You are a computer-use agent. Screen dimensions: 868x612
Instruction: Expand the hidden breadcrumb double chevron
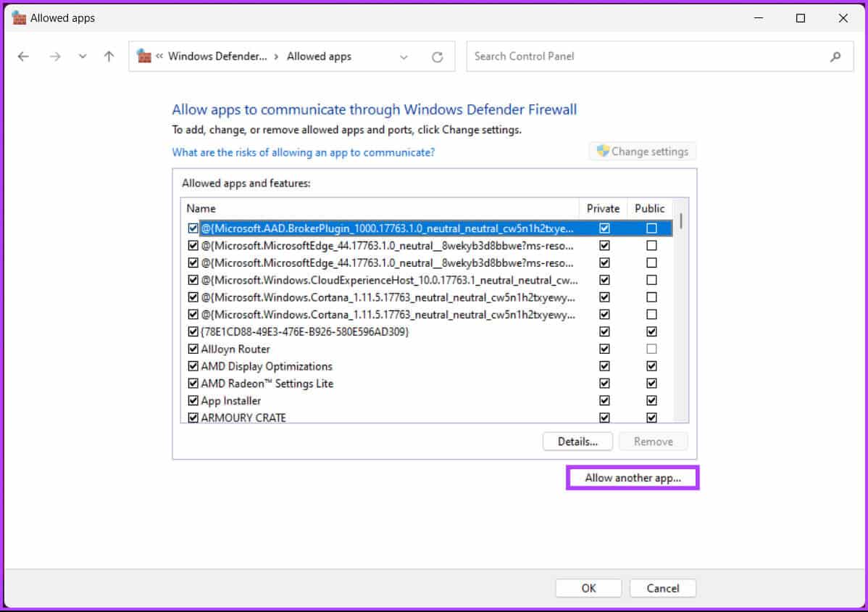click(159, 56)
